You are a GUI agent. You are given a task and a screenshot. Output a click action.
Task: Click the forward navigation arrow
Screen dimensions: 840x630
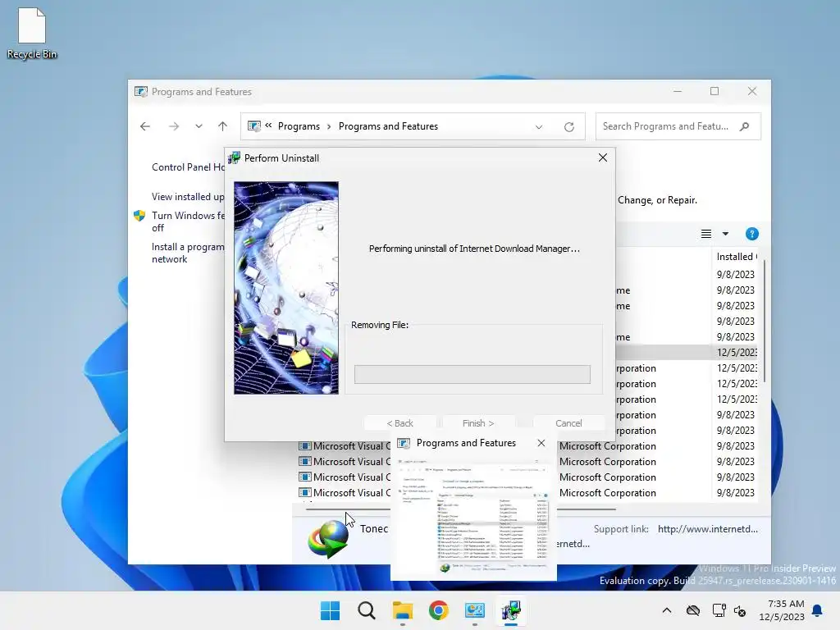(x=174, y=126)
